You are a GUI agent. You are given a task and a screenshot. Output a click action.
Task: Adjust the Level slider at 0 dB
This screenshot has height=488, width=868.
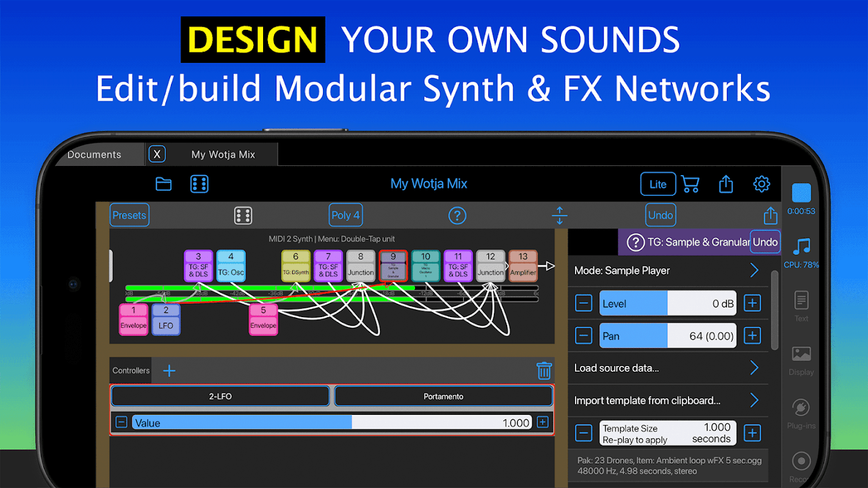(x=668, y=303)
